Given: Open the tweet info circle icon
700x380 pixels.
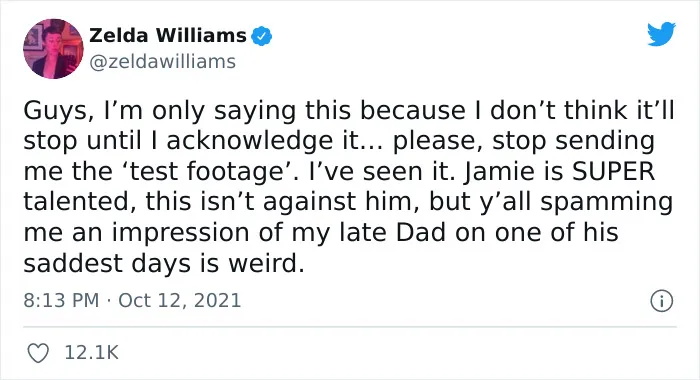Looking at the screenshot, I should coord(661,301).
